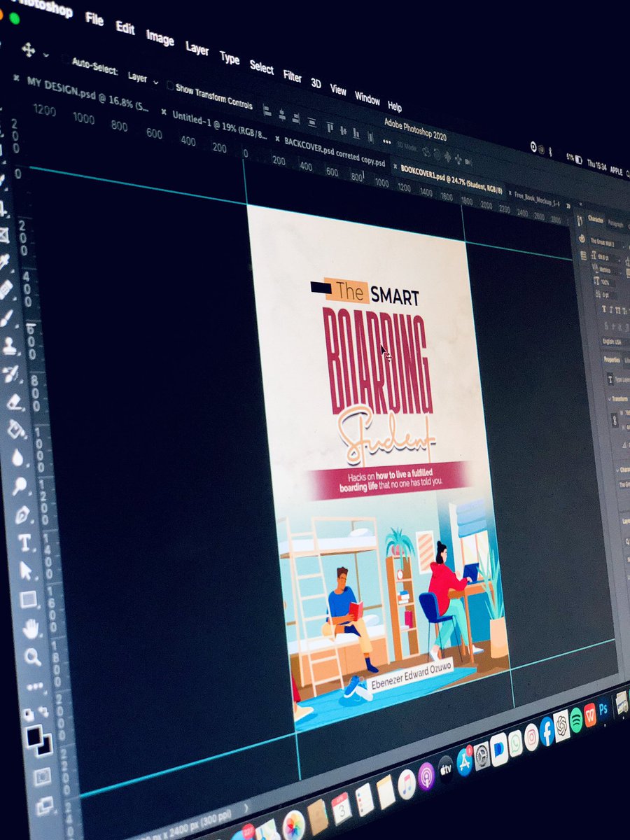Open the Edit menu
Viewport: 630px width, 840px height.
[x=125, y=27]
